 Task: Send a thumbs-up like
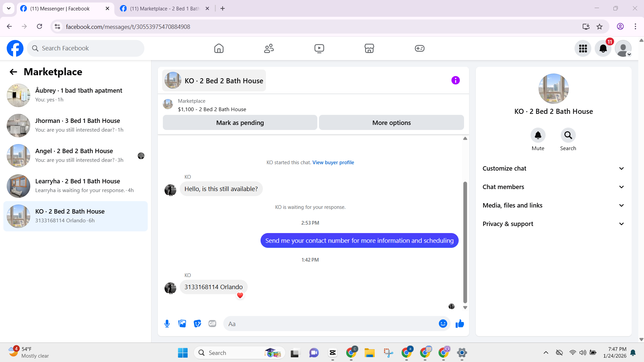[460, 324]
